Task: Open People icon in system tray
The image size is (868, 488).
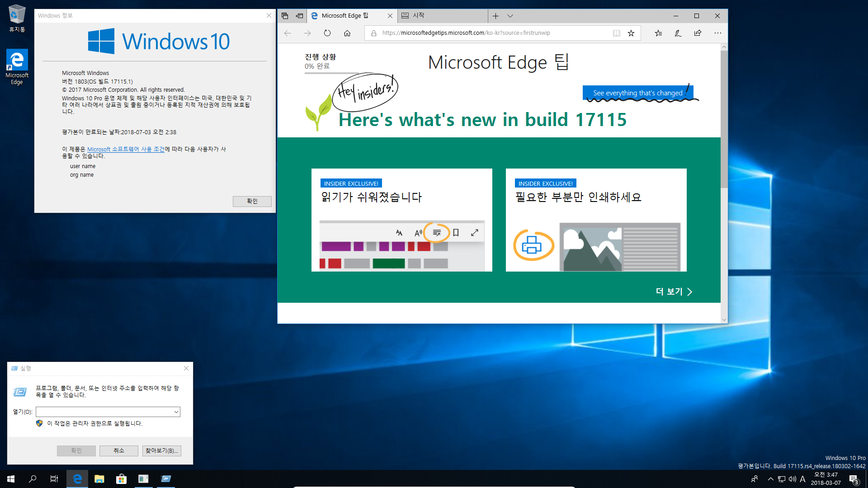Action: (754, 479)
